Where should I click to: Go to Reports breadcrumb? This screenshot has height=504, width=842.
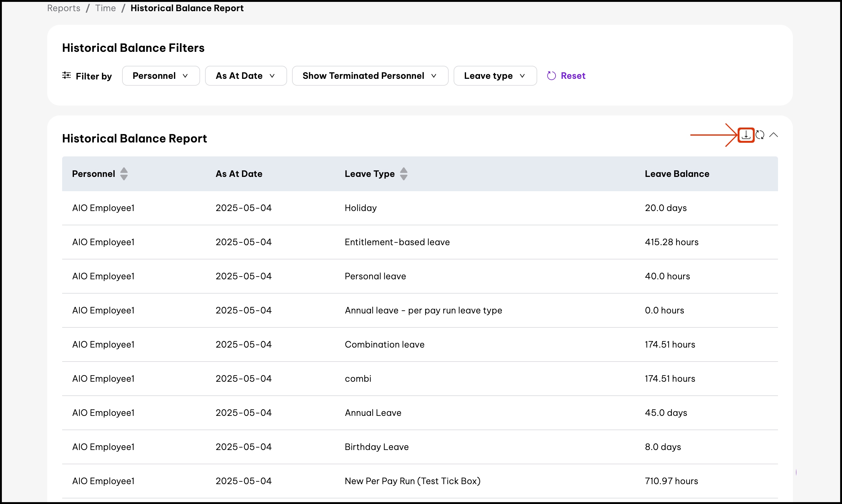tap(64, 8)
